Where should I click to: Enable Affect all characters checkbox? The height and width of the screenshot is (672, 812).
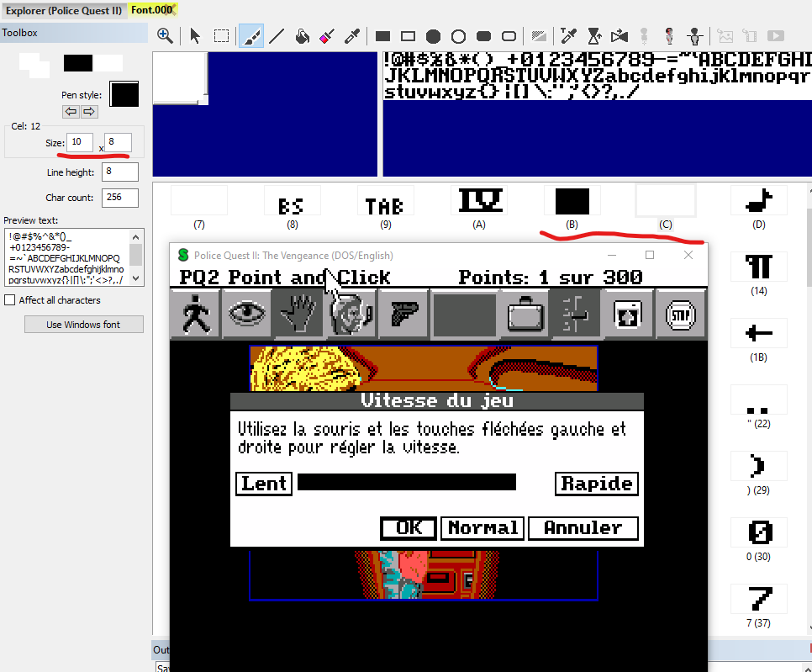pos(10,300)
